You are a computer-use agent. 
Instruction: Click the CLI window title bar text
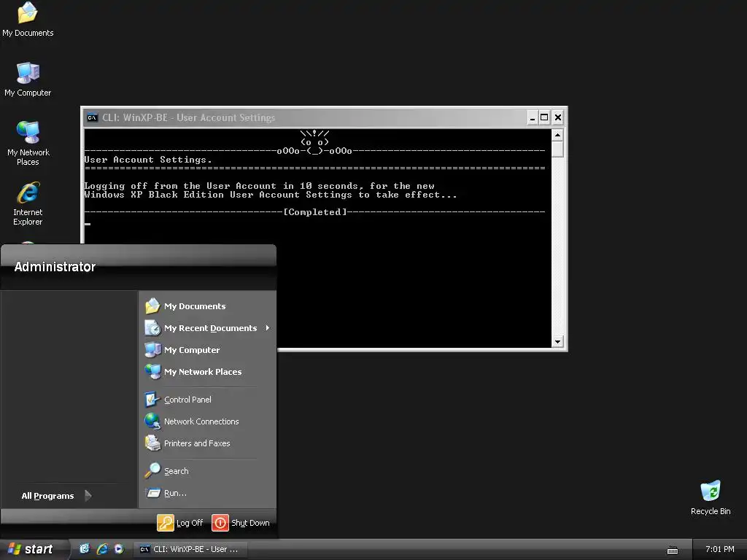[x=189, y=117]
